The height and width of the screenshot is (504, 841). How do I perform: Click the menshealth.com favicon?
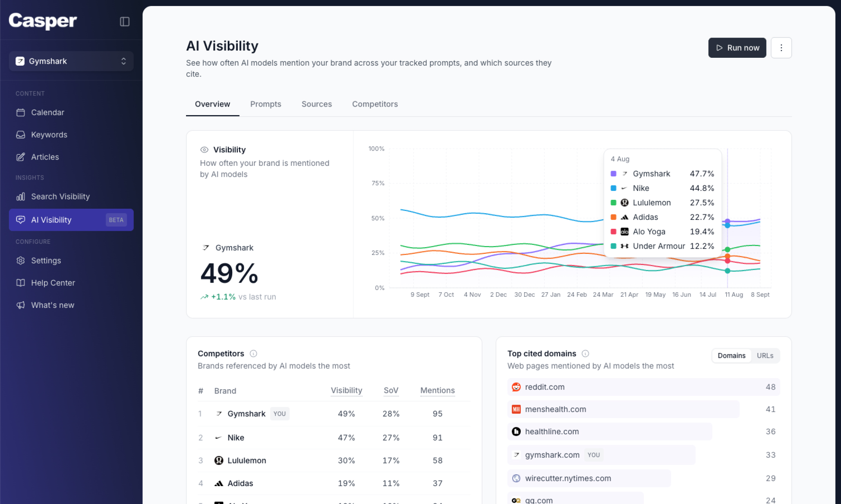click(x=516, y=409)
